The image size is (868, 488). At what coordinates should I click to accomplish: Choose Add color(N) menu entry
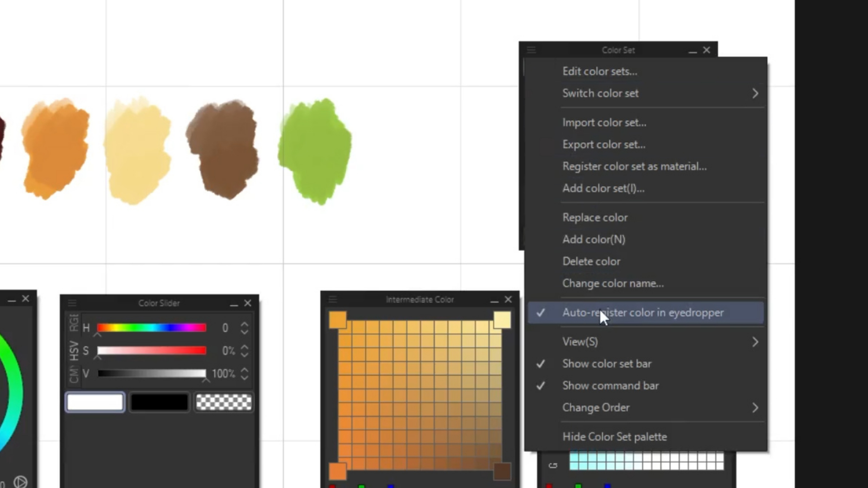(x=646, y=239)
